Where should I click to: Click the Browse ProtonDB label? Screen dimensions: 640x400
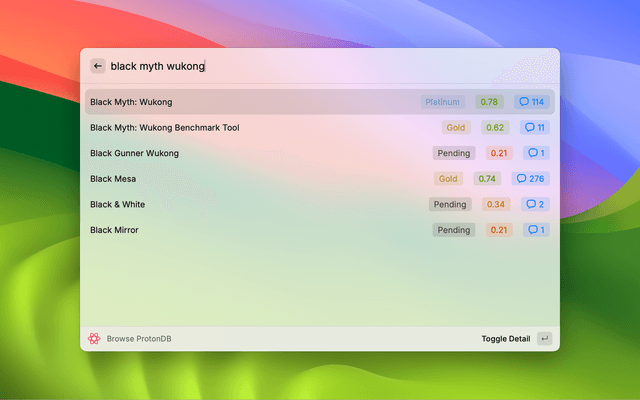tap(139, 339)
